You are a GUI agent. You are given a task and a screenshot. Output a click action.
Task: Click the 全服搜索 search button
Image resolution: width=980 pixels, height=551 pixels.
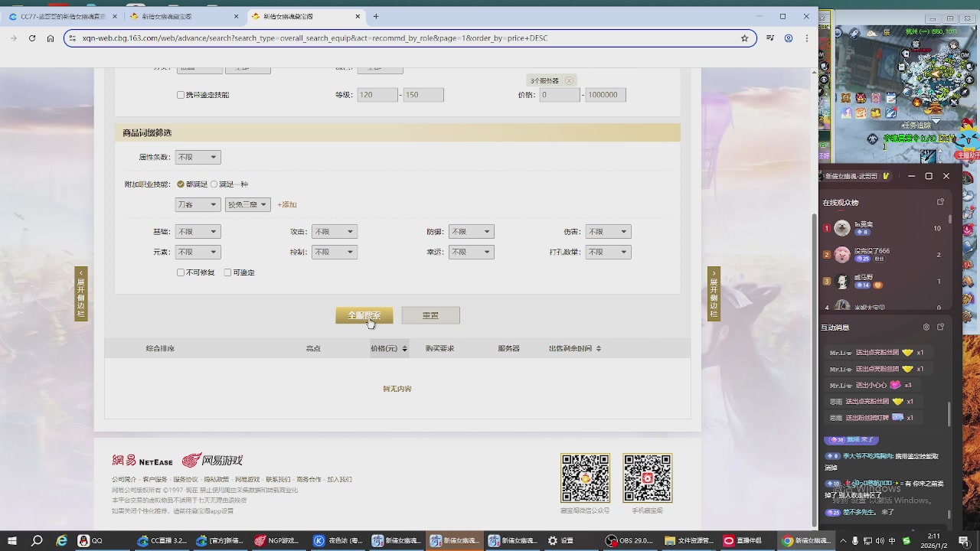pyautogui.click(x=364, y=315)
